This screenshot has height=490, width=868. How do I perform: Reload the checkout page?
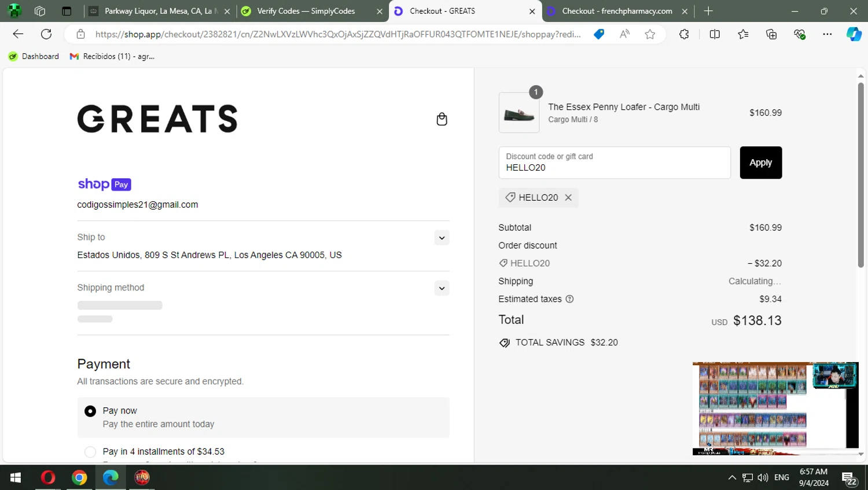(x=46, y=34)
